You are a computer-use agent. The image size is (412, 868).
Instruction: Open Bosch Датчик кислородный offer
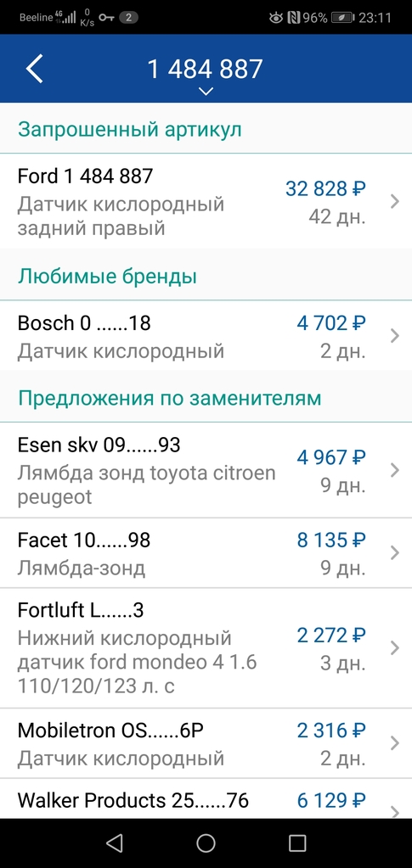(x=206, y=336)
